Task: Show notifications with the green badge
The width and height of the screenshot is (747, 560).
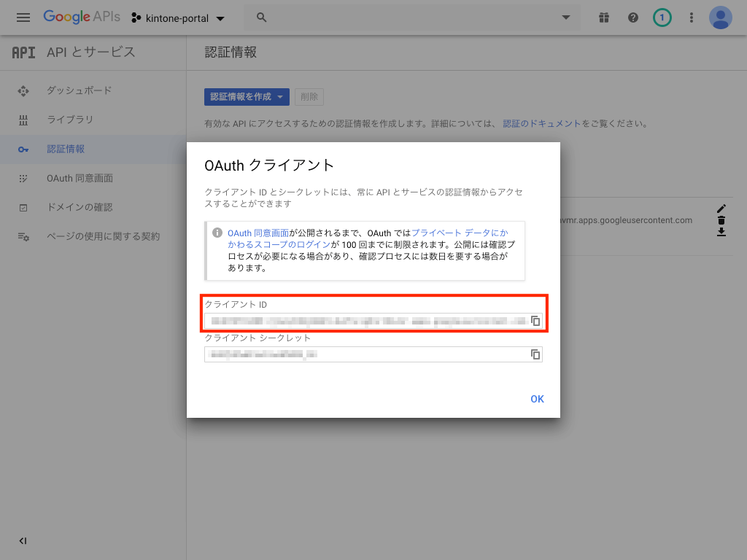Action: coord(662,17)
